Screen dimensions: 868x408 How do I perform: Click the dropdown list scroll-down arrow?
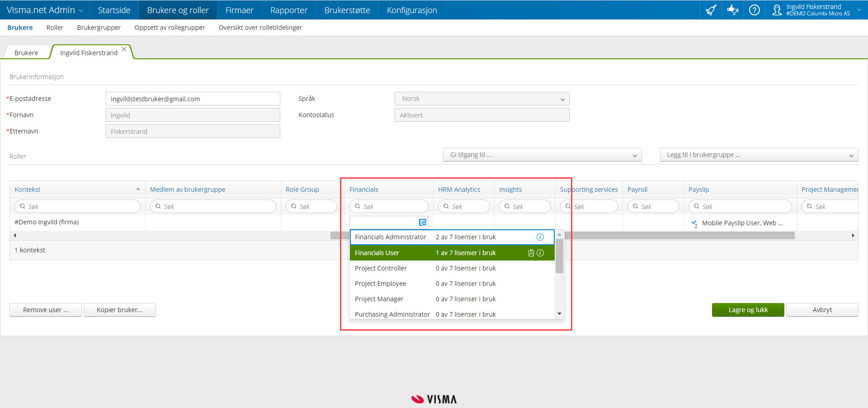tap(559, 314)
